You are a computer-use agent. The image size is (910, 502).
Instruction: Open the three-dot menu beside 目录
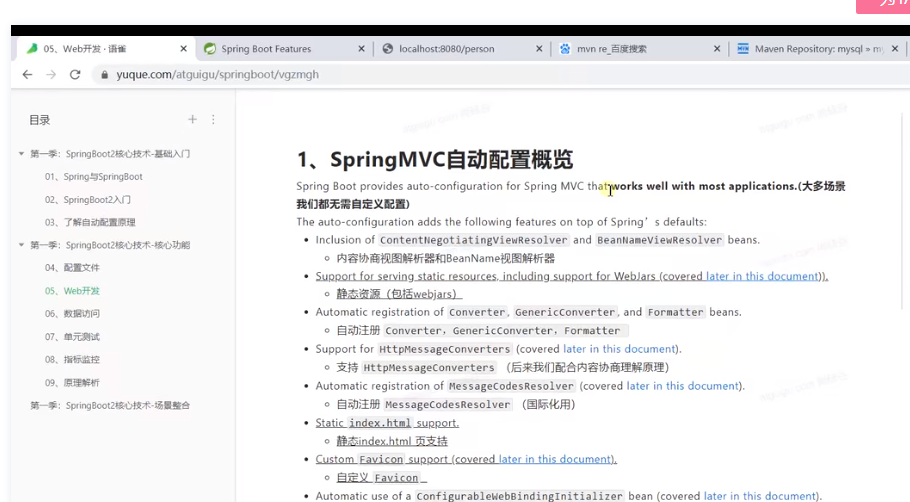pos(213,120)
